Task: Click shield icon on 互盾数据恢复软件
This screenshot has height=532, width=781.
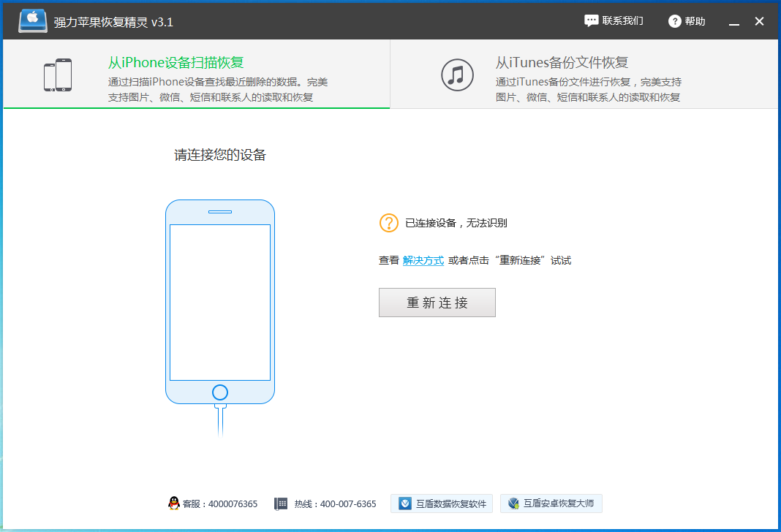Action: point(405,503)
